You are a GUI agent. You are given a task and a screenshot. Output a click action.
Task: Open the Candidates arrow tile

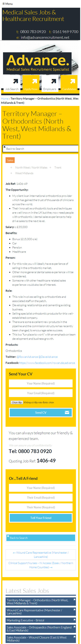coord(69,83)
